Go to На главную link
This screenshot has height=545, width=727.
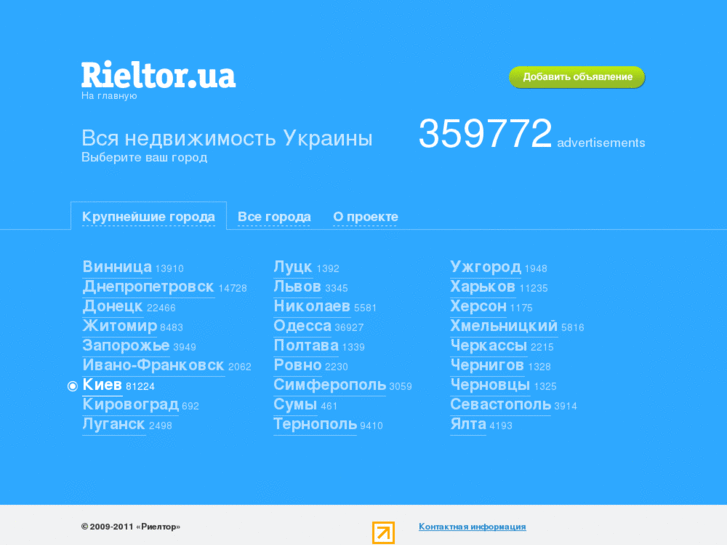pyautogui.click(x=109, y=96)
